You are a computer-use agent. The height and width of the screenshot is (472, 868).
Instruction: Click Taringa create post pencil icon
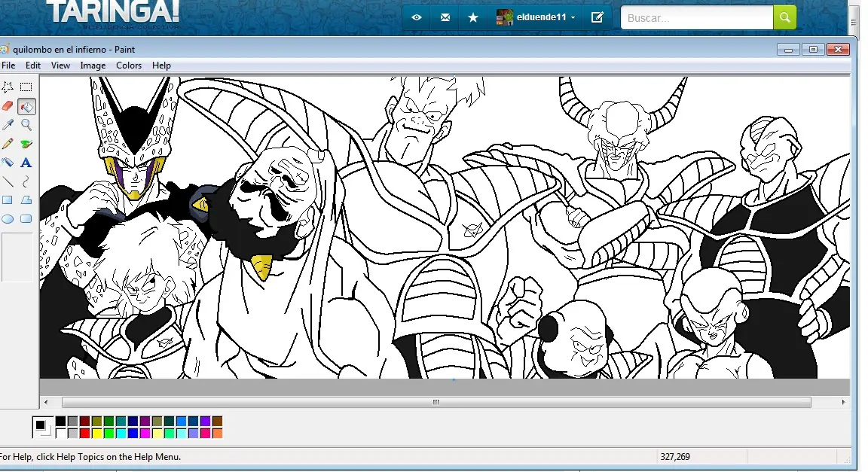pos(598,18)
